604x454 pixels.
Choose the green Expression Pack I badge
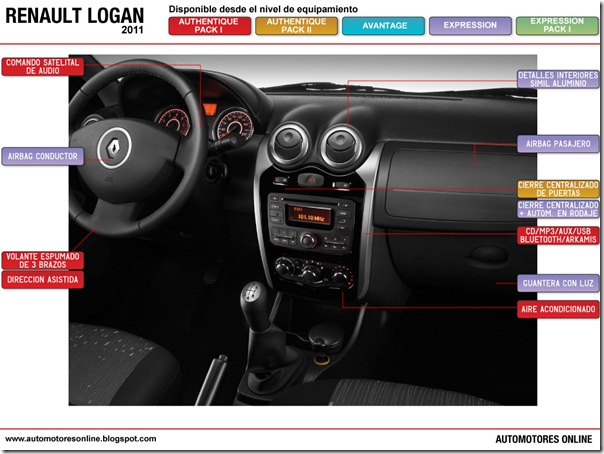(x=557, y=26)
